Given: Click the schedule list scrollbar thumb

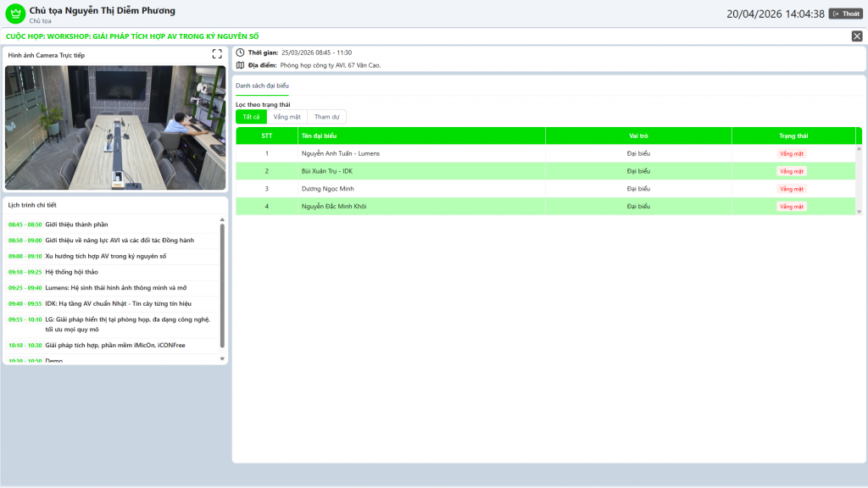Looking at the screenshot, I should 223,284.
